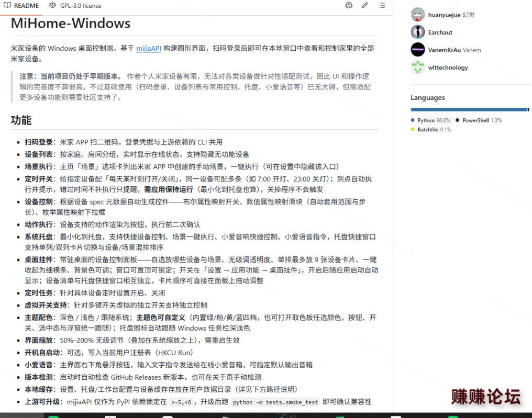Image resolution: width=532 pixels, height=418 pixels.
Task: Select the Batchfile 0.1% language entry
Action: 431,130
